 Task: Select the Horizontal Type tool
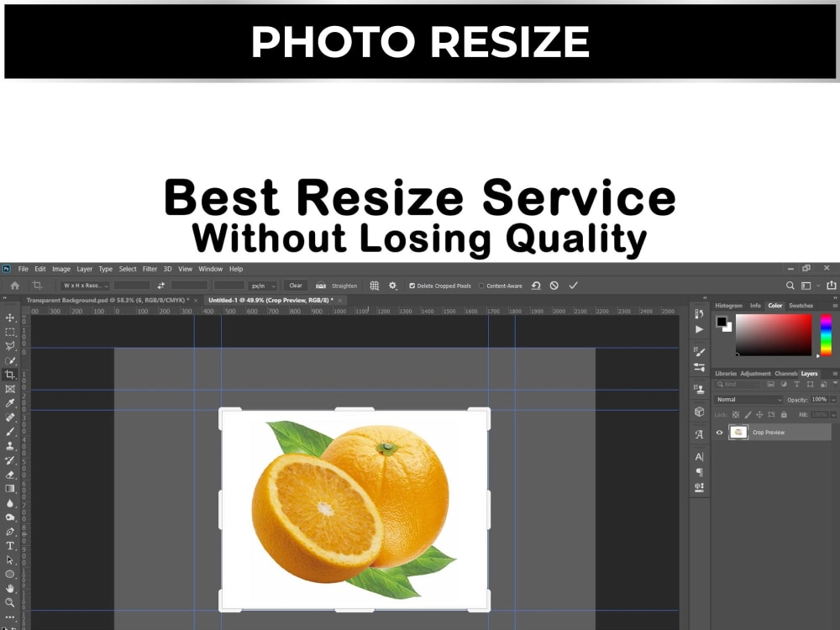9,546
